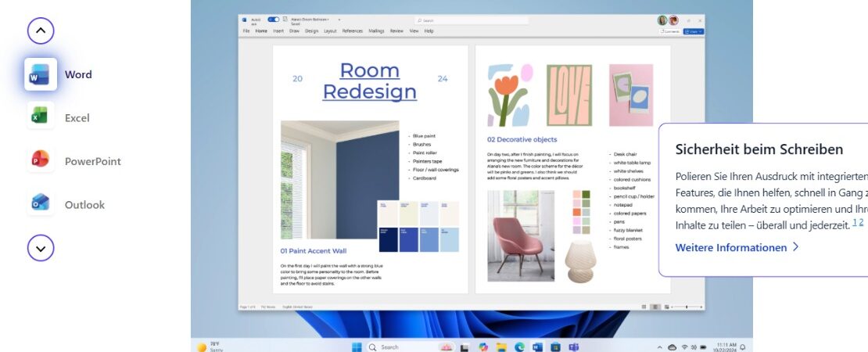Screen dimensions: 868x352
Task: Open footnote 2 after jederzeit
Action: pos(861,222)
